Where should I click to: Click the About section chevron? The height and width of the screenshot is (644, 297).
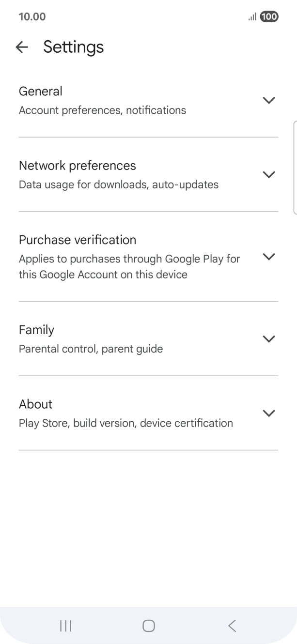click(x=268, y=413)
